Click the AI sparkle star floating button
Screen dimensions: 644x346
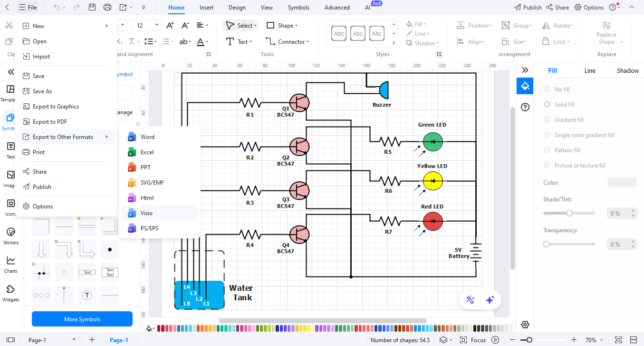(x=490, y=300)
